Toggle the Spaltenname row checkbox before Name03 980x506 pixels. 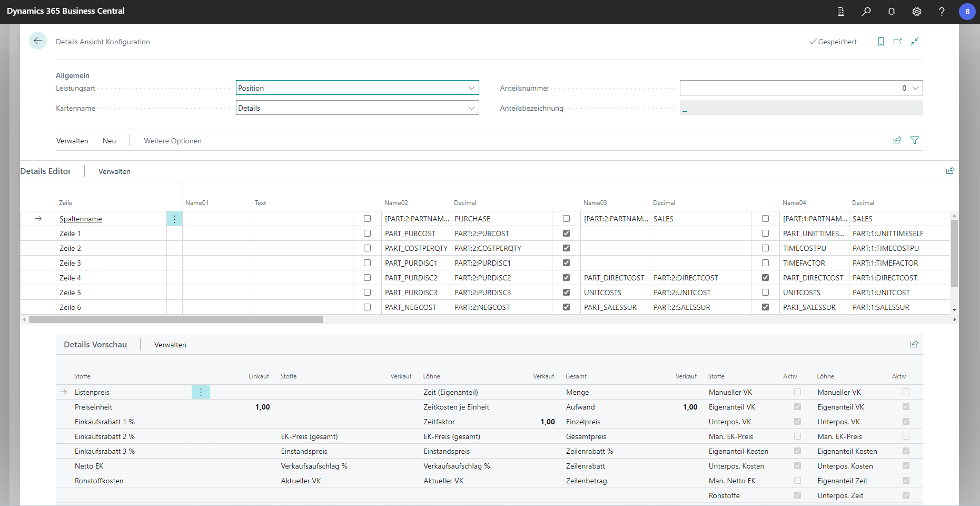pos(567,219)
